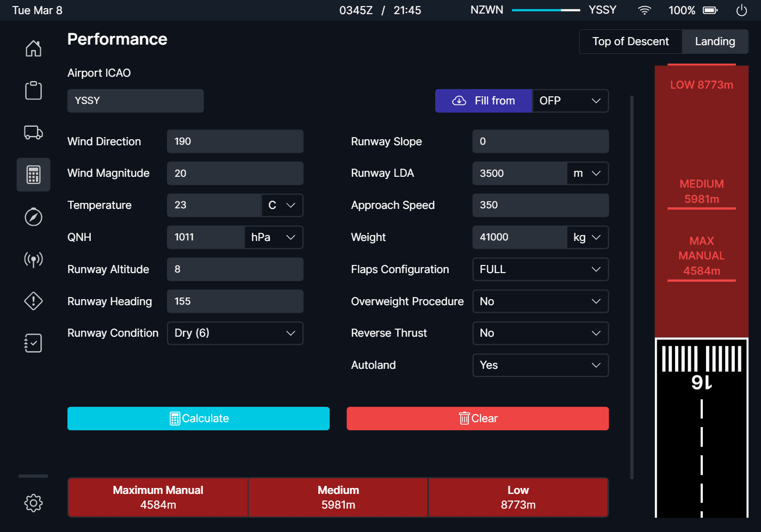Open the Checklists page icon
Screen dimensions: 761x532
click(33, 343)
